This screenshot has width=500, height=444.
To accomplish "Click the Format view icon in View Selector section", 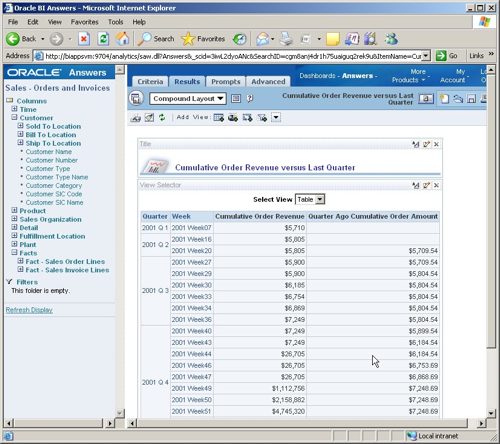I will tap(416, 185).
